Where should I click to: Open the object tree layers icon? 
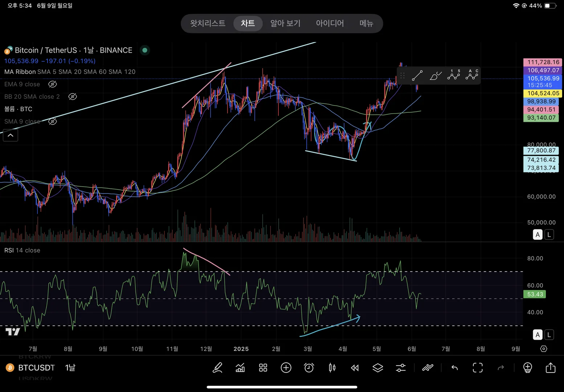click(x=378, y=368)
